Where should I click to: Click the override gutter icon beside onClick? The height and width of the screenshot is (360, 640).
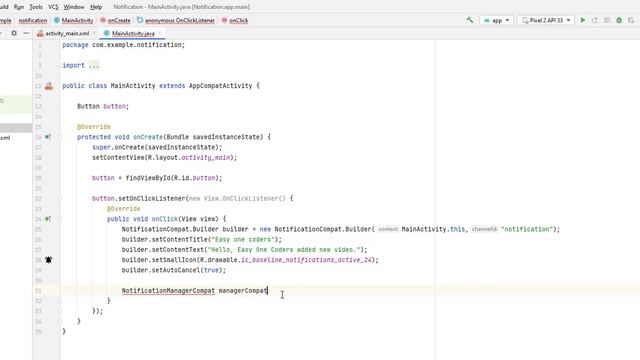48,219
